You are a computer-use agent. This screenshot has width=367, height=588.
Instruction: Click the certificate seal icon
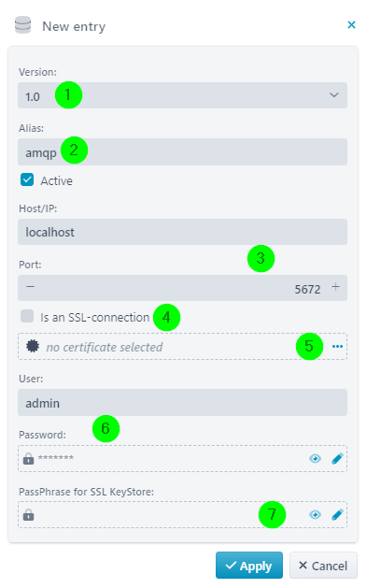pos(33,346)
